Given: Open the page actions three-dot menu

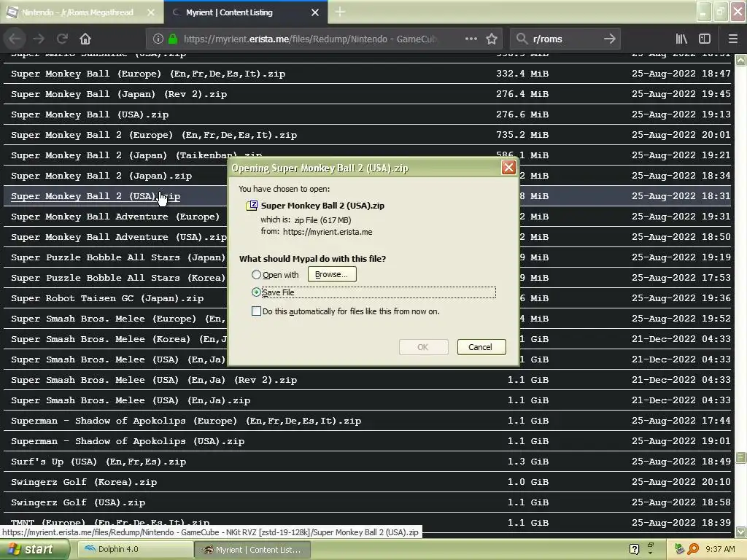Looking at the screenshot, I should pos(471,39).
